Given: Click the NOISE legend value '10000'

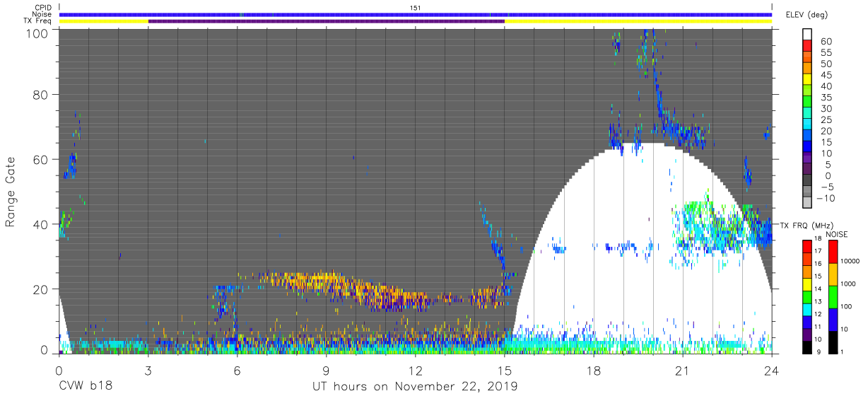Looking at the screenshot, I should click(x=850, y=261).
